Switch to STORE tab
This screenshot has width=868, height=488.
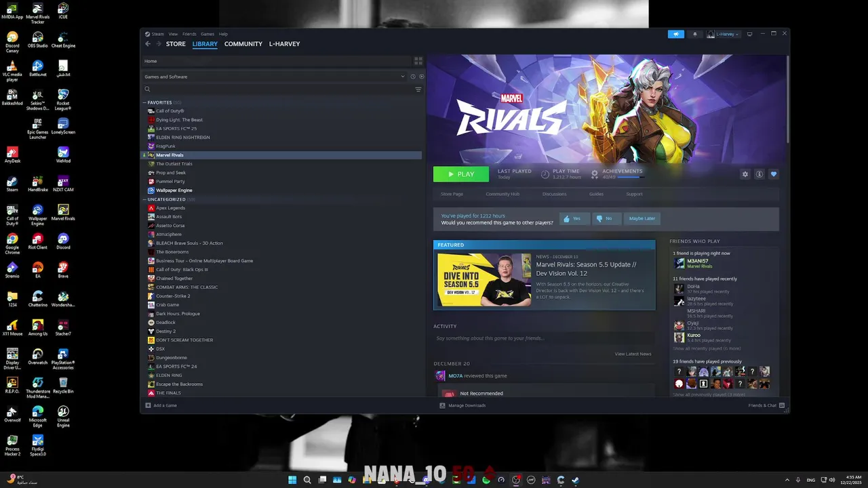(x=176, y=44)
